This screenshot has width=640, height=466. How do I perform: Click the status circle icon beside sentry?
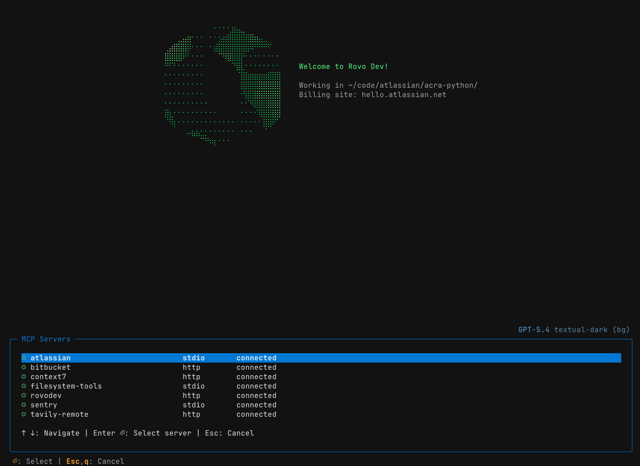pos(24,405)
